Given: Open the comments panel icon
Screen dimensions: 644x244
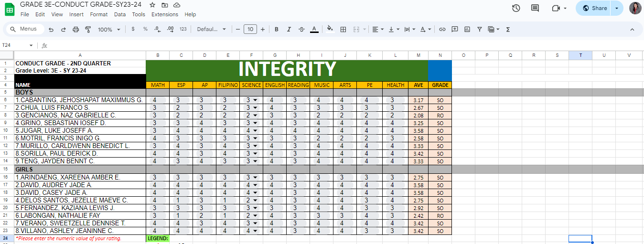Looking at the screenshot, I should [535, 8].
